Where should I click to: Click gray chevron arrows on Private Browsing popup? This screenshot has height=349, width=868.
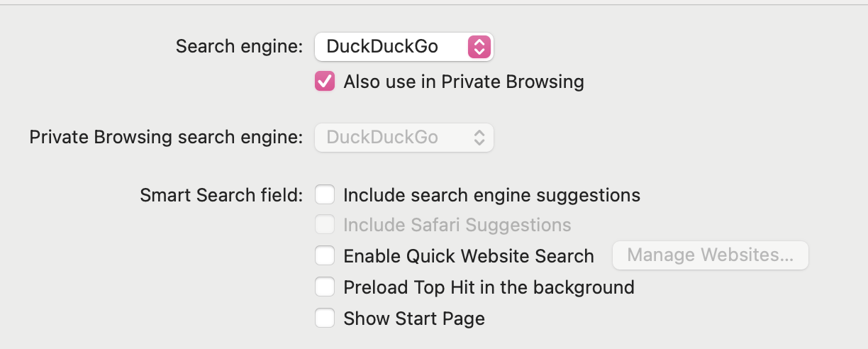pos(479,138)
